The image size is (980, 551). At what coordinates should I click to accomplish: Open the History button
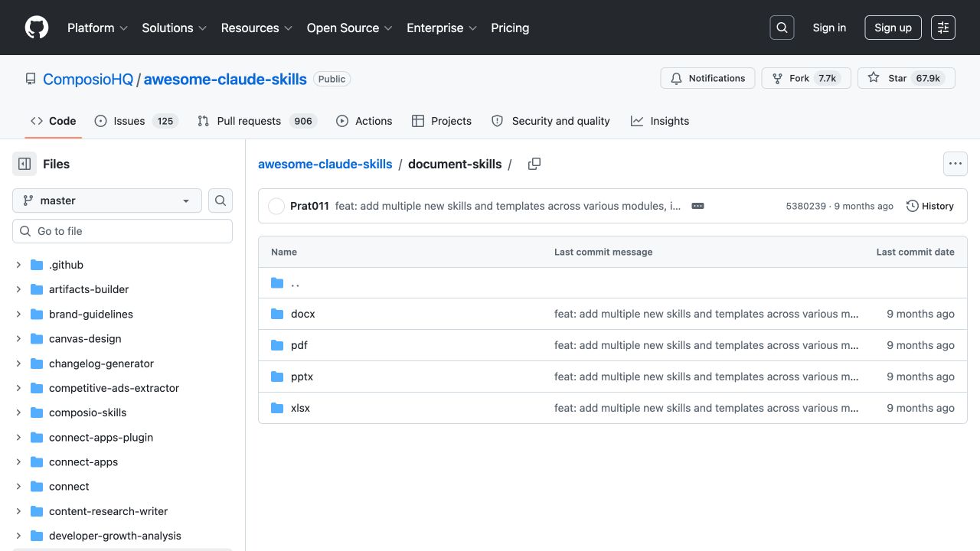click(930, 206)
